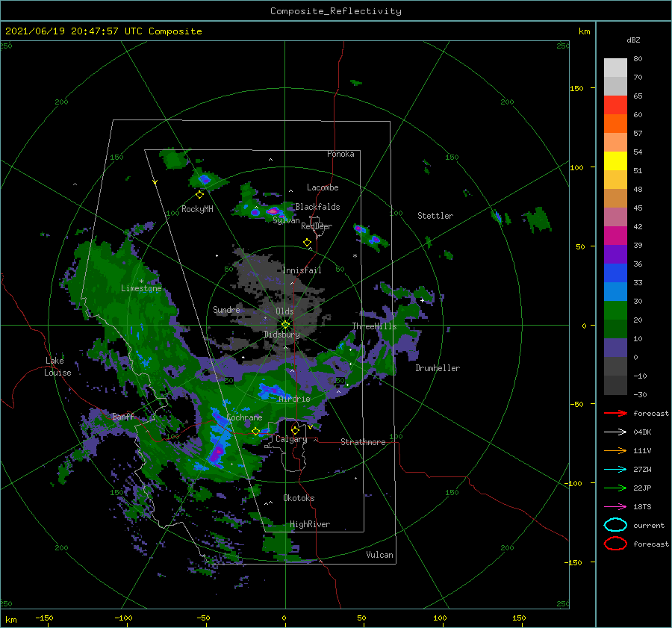Click yellow diamond marker near RedDeer
Viewport: 672px width, 628px height.
click(x=307, y=243)
